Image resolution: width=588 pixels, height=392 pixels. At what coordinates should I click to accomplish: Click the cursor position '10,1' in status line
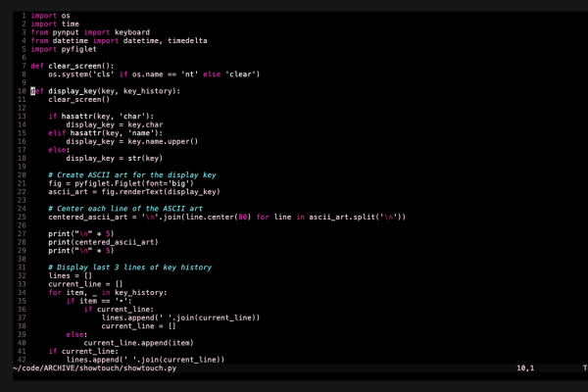point(525,368)
